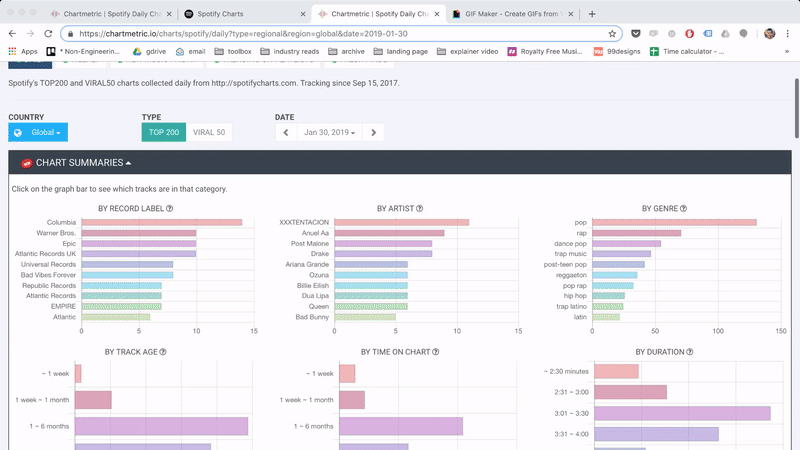Click the Warner Bros. record label bar
This screenshot has height=450, width=800.
click(139, 233)
